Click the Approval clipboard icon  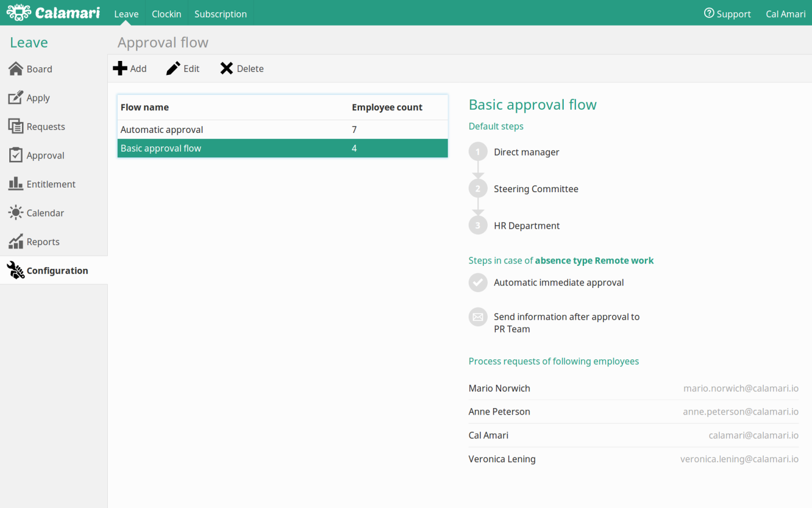[16, 155]
